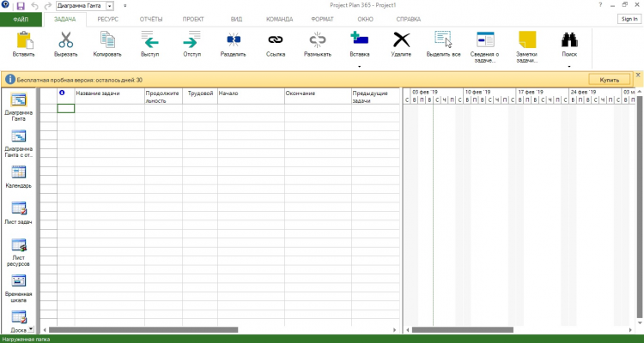
Task: Open the ФАЙЛ menu
Action: (21, 19)
